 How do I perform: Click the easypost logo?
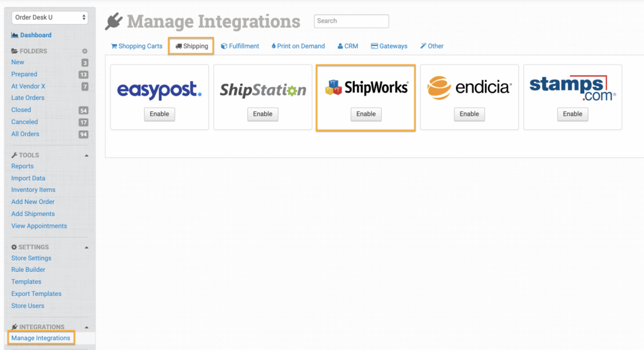(159, 90)
